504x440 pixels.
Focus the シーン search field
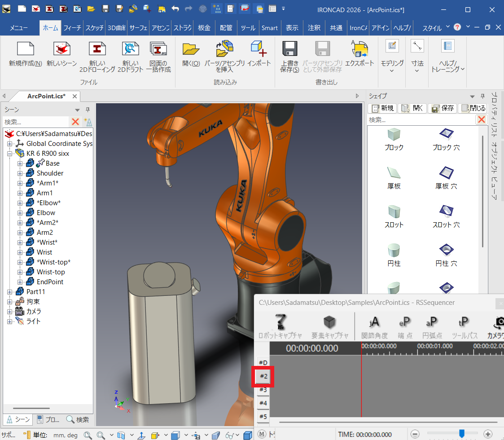coord(36,122)
